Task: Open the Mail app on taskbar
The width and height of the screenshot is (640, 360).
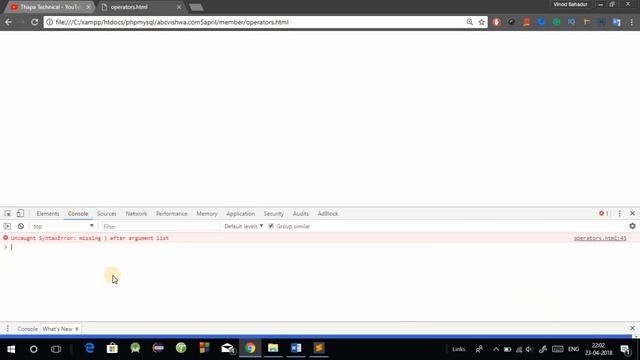Action: point(227,348)
